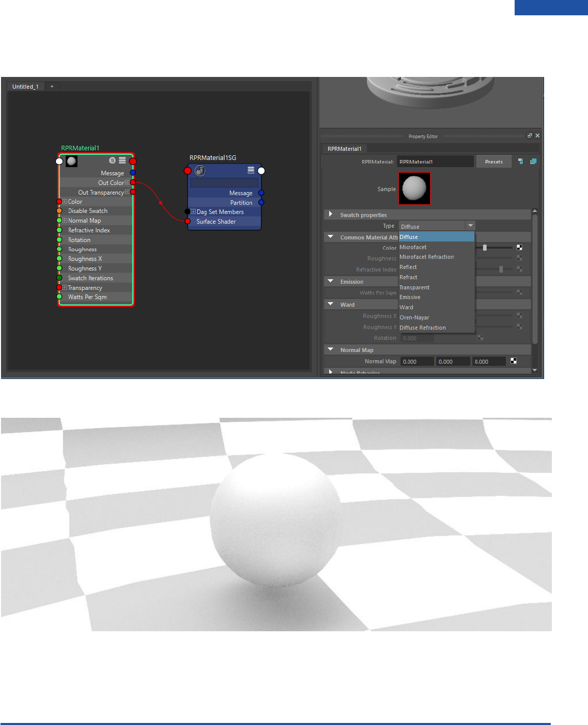Add a new node editor tab with plus
This screenshot has height=725, width=588.
tap(52, 87)
